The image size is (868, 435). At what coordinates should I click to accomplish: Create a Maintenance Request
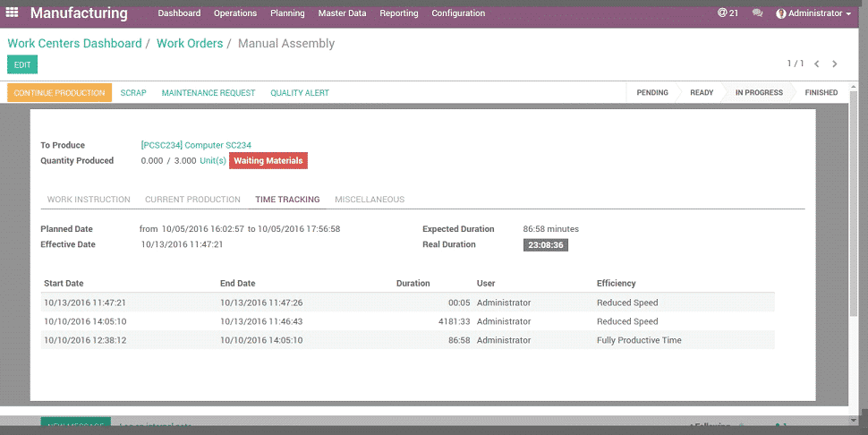tap(208, 93)
